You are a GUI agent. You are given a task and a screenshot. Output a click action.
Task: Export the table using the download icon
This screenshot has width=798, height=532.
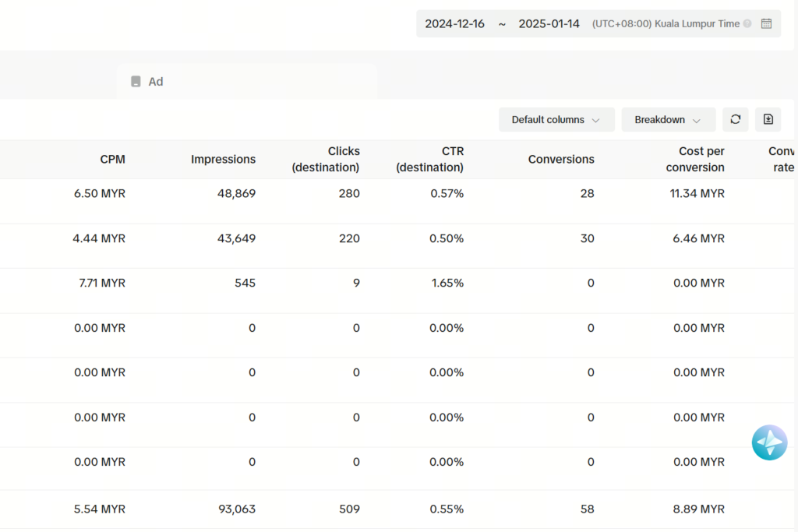(x=768, y=119)
